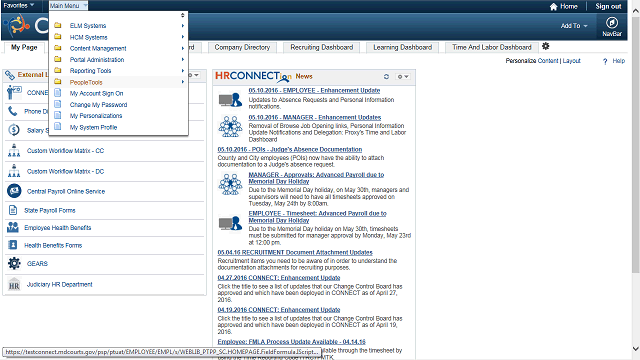The width and height of the screenshot is (640, 360).
Task: Open 04.19.2016 CONNECT Enhancement Update link
Action: (x=279, y=310)
